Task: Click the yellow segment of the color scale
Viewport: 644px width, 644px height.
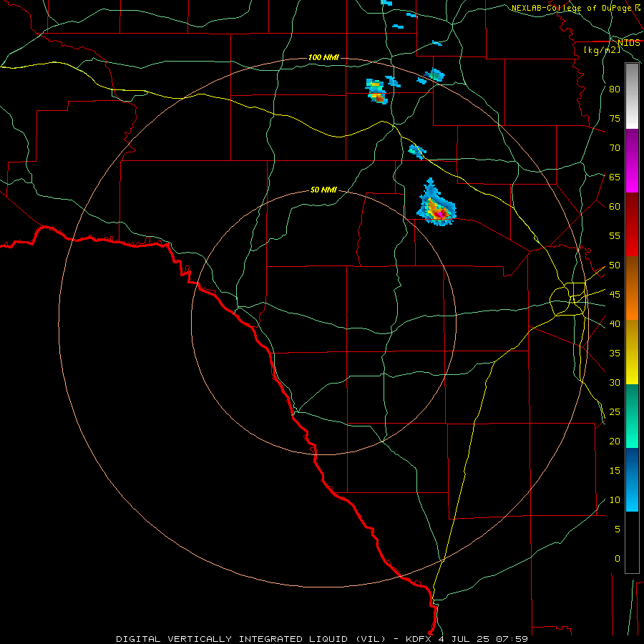Action: pyautogui.click(x=632, y=352)
